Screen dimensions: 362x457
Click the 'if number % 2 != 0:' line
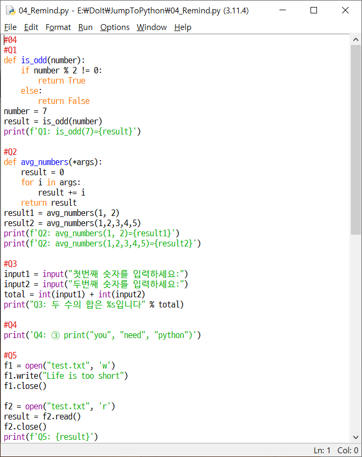click(x=62, y=70)
